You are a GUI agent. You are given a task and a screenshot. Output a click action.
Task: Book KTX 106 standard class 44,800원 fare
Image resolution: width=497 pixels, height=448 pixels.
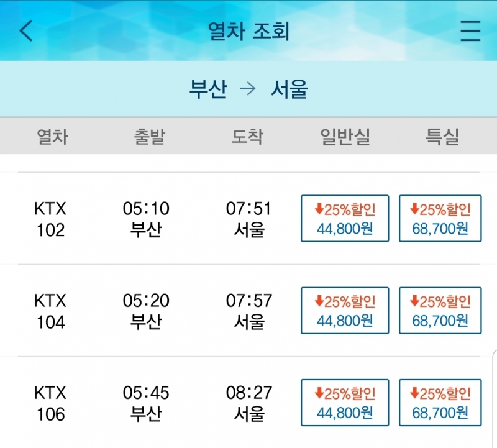345,402
